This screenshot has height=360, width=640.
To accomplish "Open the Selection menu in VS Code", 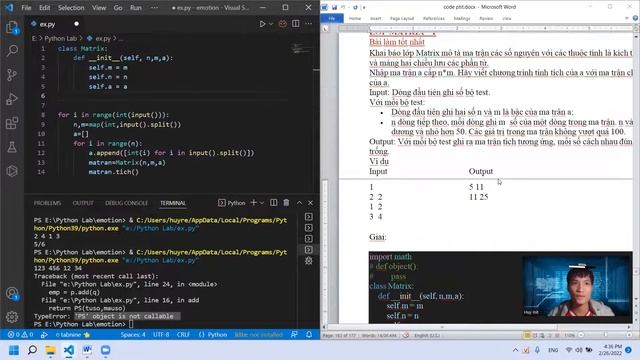I will click(x=71, y=8).
